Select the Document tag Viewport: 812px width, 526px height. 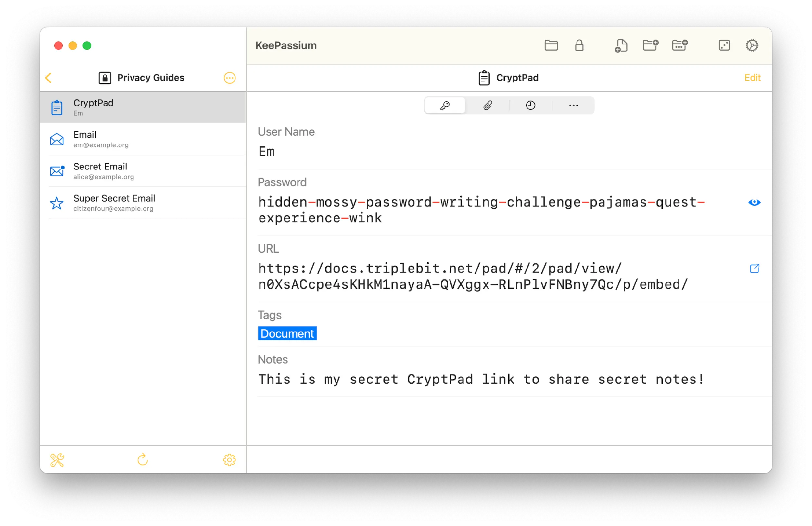(x=287, y=333)
